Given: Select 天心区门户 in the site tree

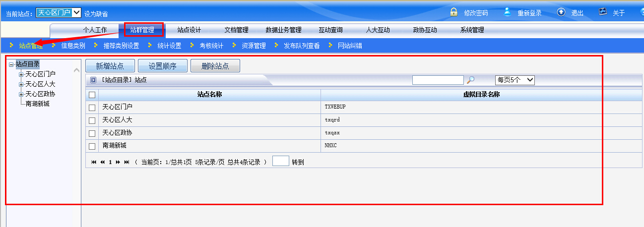Looking at the screenshot, I should [41, 74].
